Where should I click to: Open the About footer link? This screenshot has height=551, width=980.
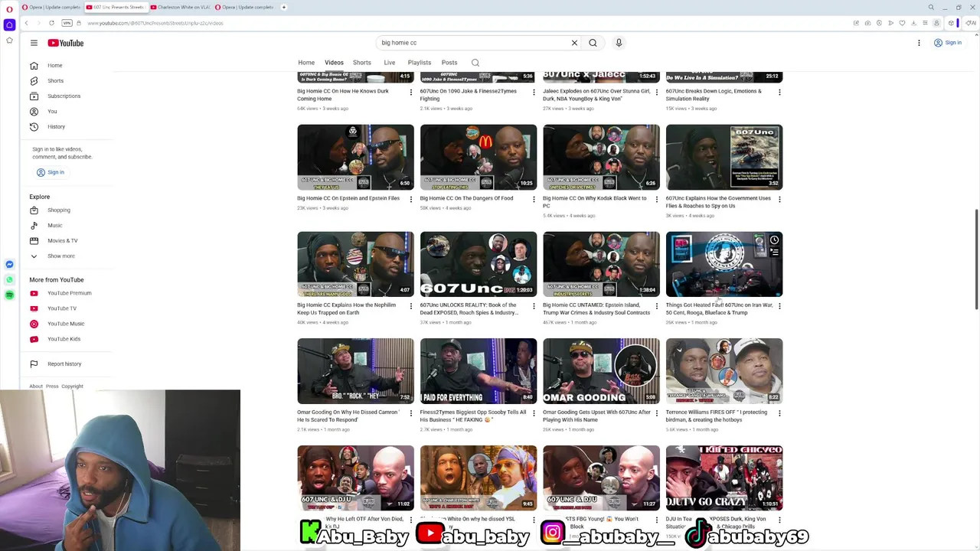(x=36, y=386)
